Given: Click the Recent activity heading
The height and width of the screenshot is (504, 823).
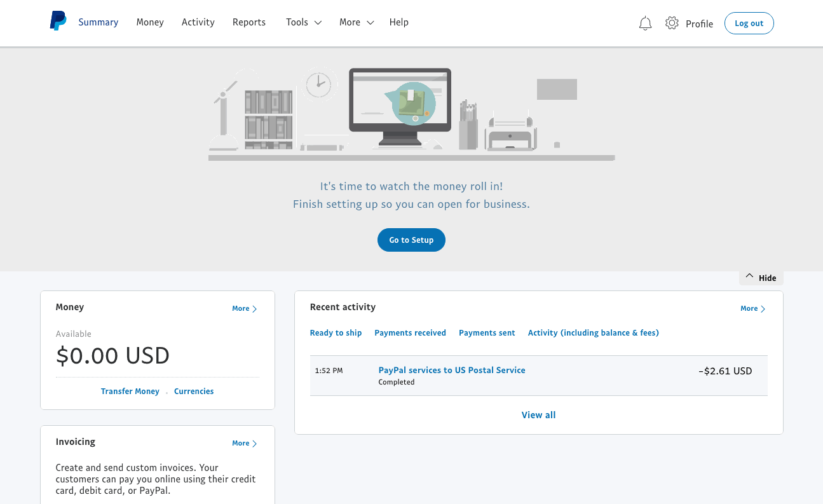Looking at the screenshot, I should point(343,307).
